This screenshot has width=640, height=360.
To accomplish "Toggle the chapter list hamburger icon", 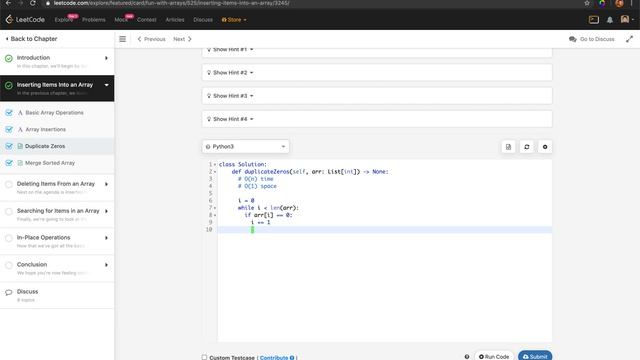I will coord(122,39).
